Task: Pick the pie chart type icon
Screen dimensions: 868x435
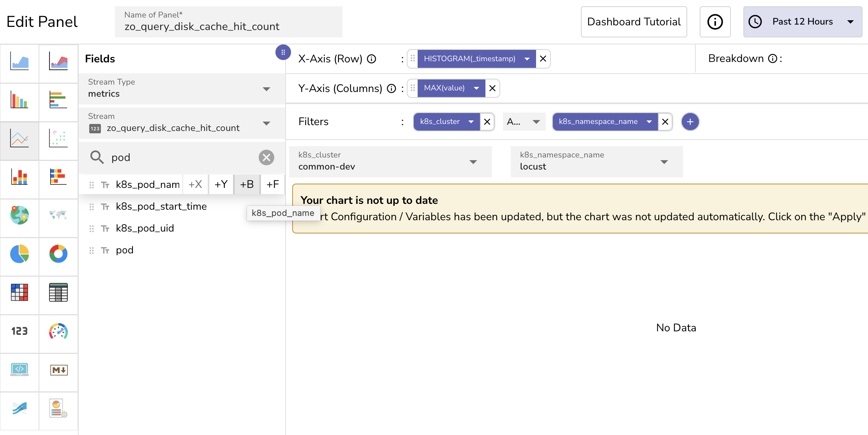Action: pyautogui.click(x=19, y=254)
